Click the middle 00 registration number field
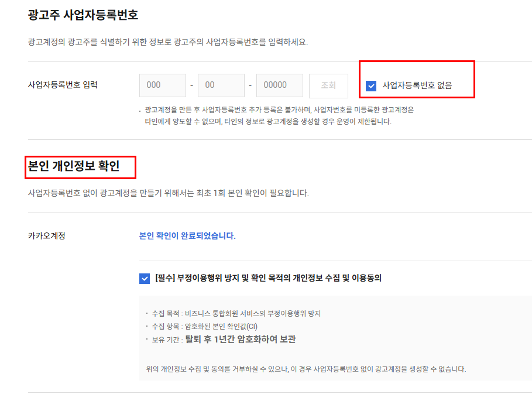This screenshot has width=532, height=394. tap(221, 85)
